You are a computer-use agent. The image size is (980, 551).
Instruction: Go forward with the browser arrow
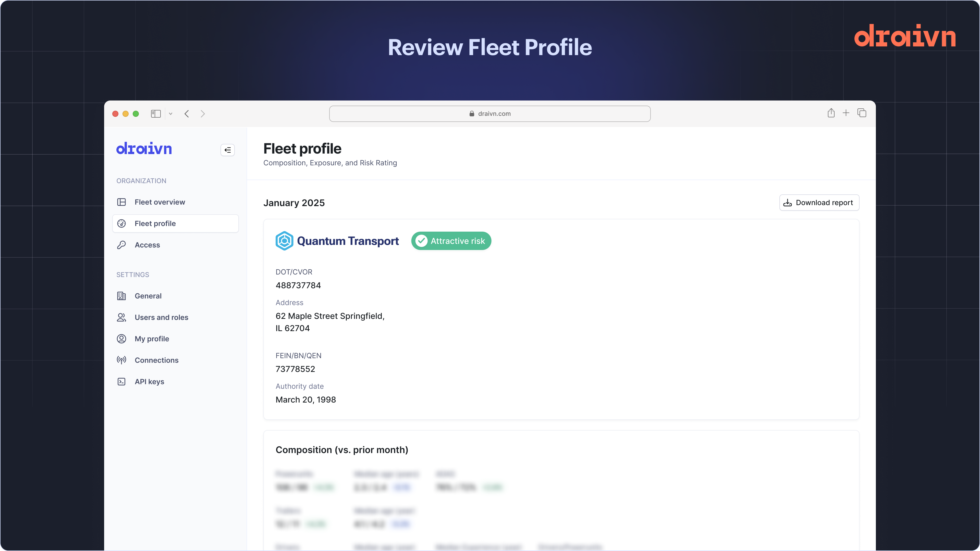[203, 114]
